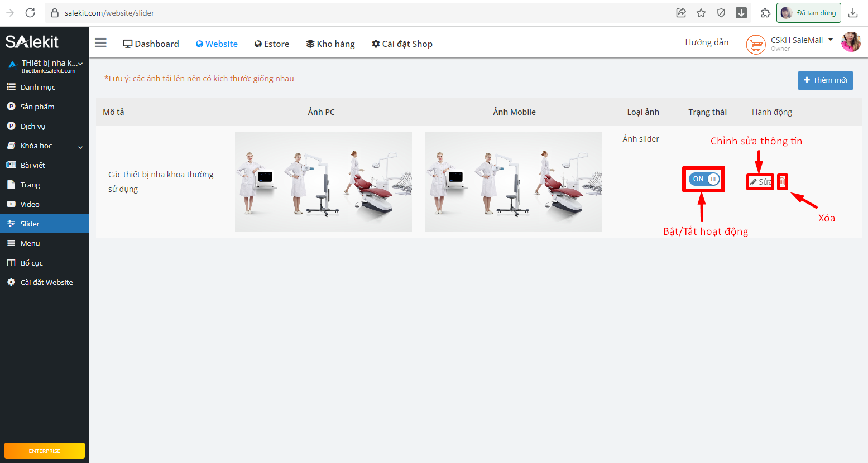The width and height of the screenshot is (868, 463).
Task: Click the Hướng dẫn link
Action: click(707, 42)
